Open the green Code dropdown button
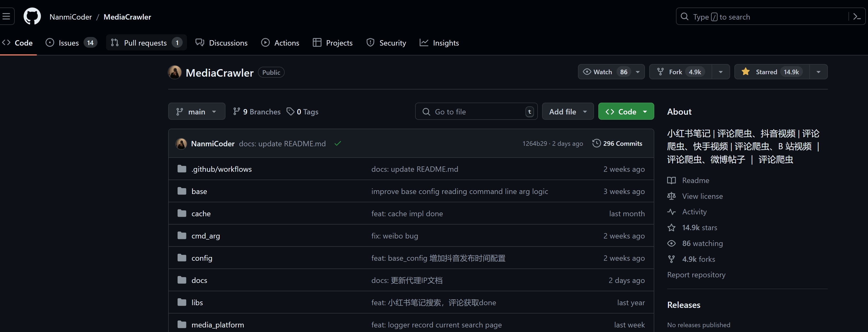The image size is (868, 332). click(626, 111)
